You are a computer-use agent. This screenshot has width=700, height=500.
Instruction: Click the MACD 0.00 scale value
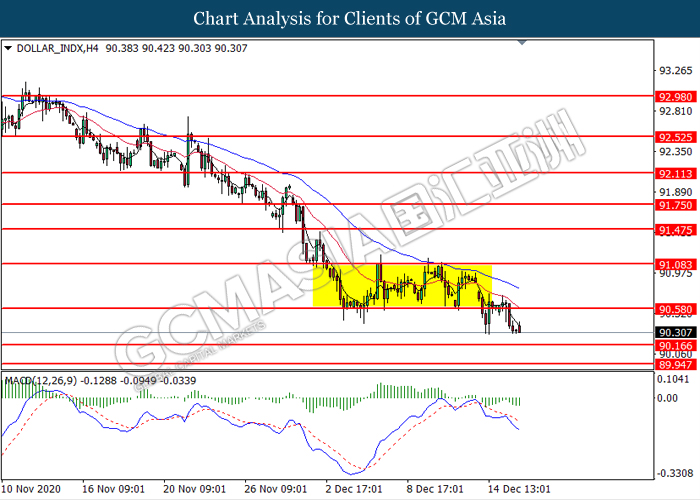tap(668, 398)
